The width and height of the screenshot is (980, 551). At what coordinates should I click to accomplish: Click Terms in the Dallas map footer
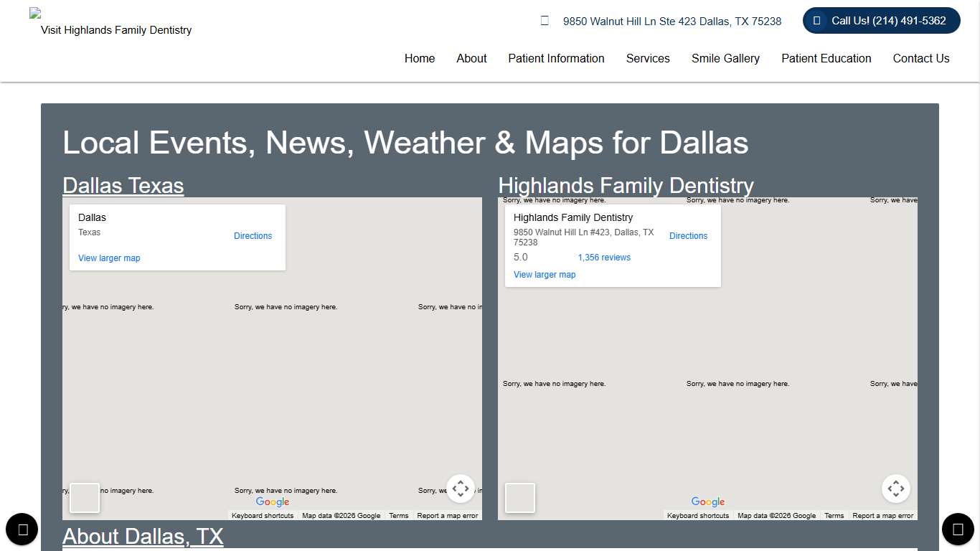tap(399, 515)
